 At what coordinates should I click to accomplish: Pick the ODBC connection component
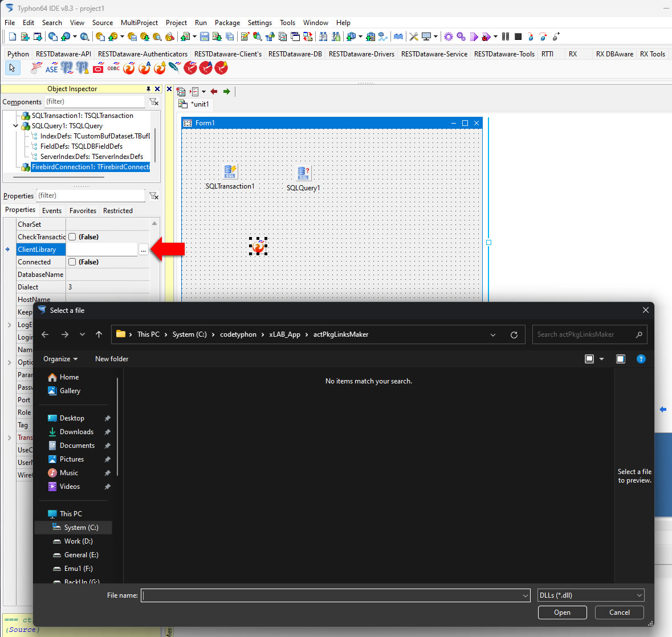pyautogui.click(x=113, y=68)
